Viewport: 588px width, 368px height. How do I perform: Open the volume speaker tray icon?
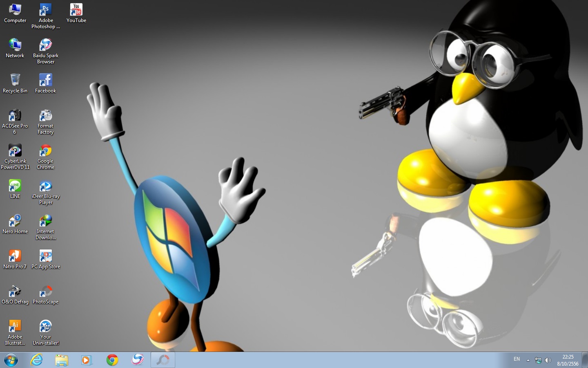pyautogui.click(x=548, y=360)
